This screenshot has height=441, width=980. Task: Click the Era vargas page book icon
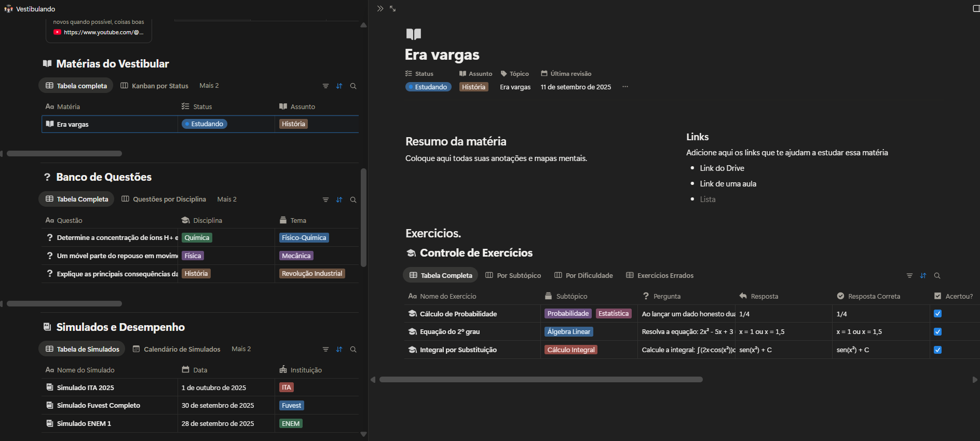413,34
